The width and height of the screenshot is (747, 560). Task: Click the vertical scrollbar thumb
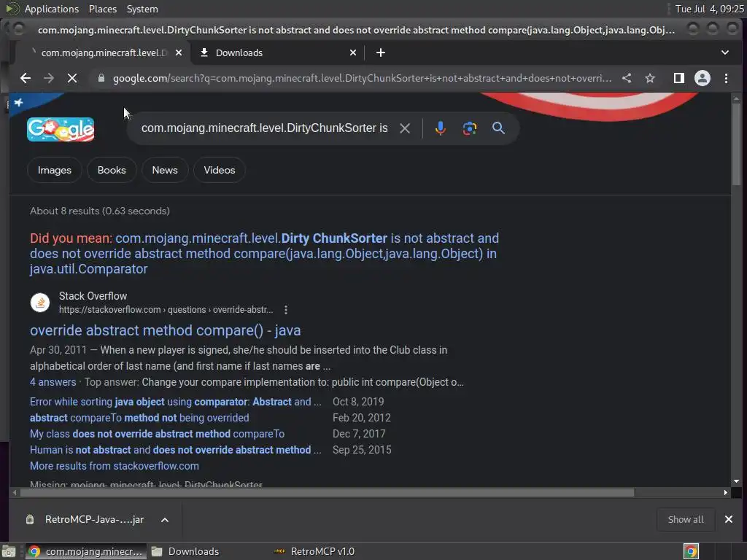[736, 144]
